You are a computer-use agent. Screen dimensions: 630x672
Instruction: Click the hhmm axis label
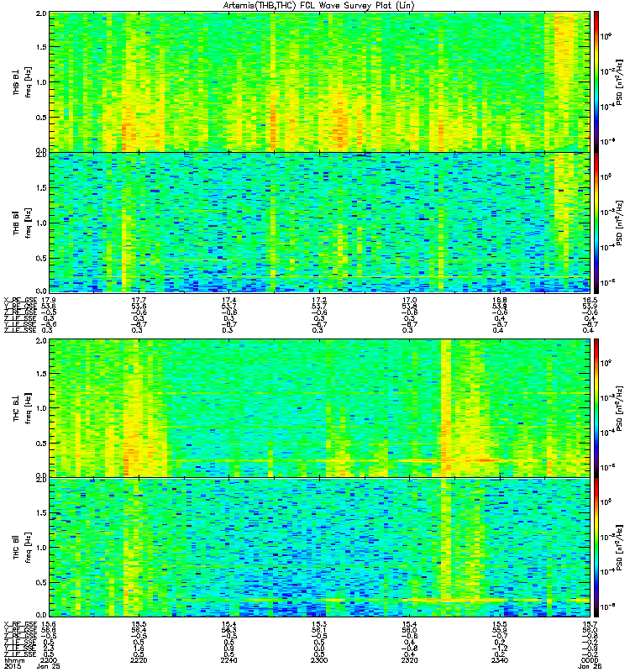pos(14,660)
